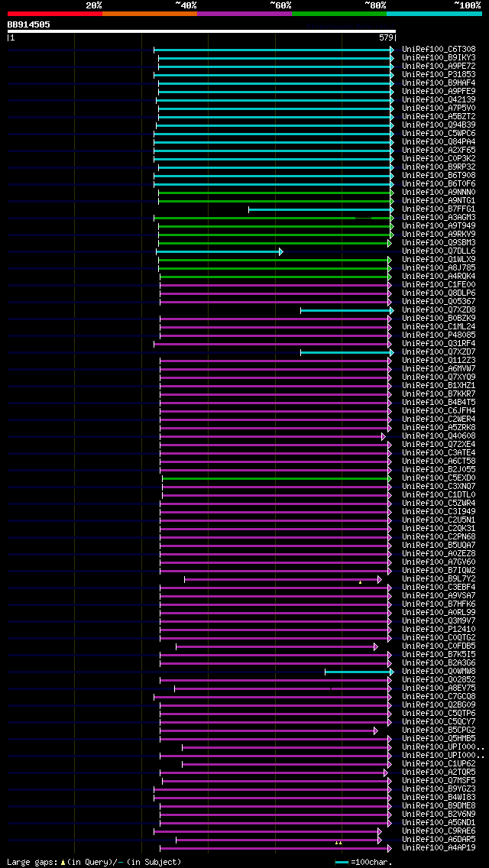Select the UniRef100_C6JFH4 label
This screenshot has width=489, height=868.
click(439, 411)
